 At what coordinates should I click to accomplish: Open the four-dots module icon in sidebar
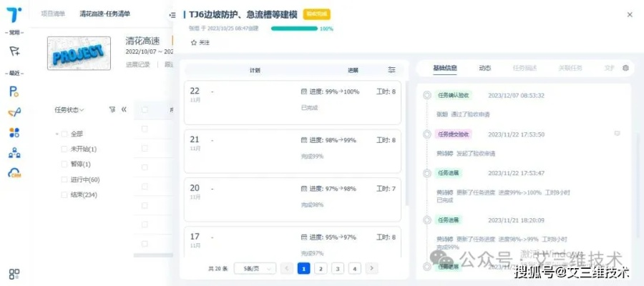[x=14, y=132]
